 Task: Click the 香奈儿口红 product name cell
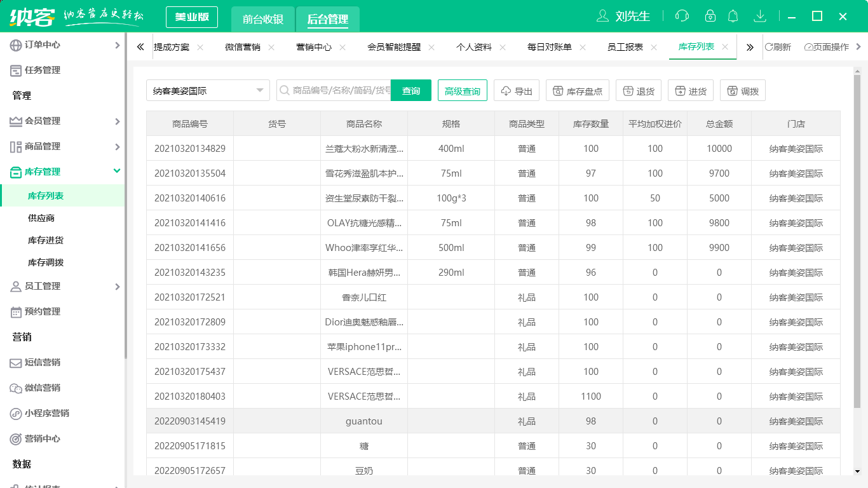[x=364, y=297]
